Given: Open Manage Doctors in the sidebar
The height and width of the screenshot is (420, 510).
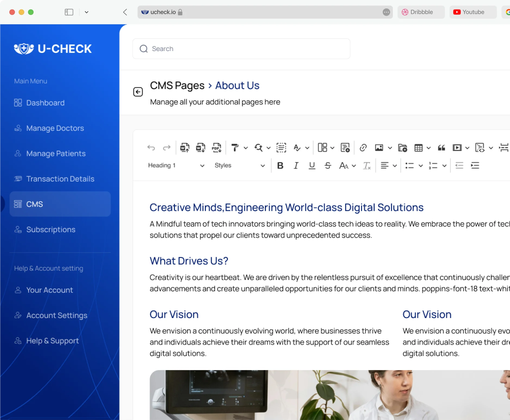Looking at the screenshot, I should coord(55,128).
